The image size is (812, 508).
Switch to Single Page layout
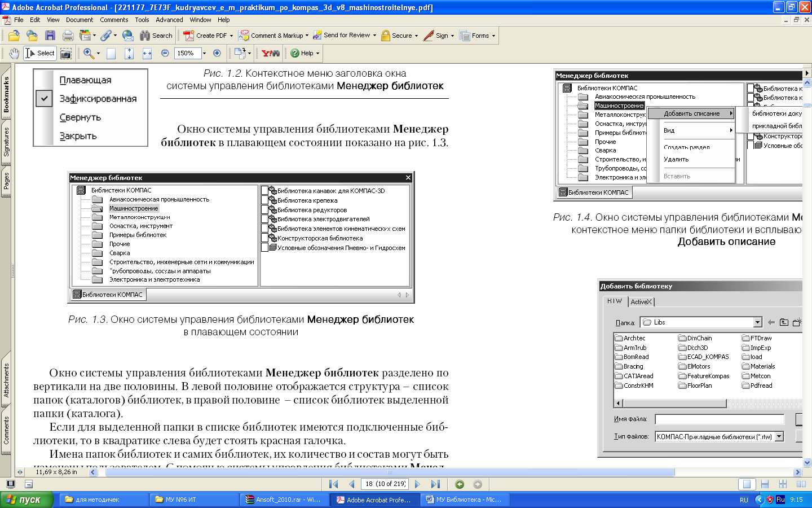tap(747, 484)
